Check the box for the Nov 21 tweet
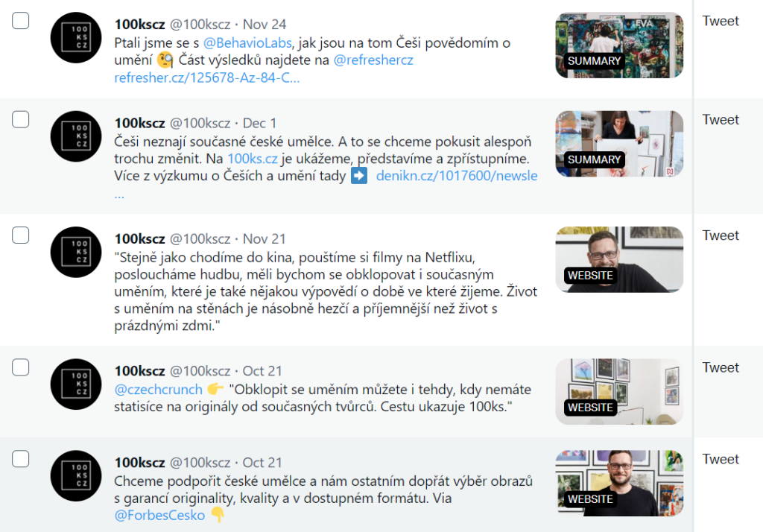 [x=20, y=235]
